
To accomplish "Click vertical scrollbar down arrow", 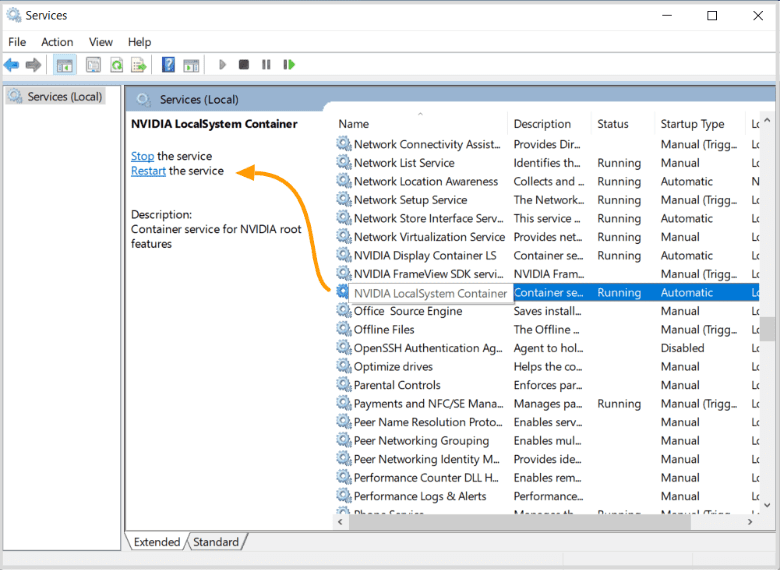I will [x=767, y=505].
